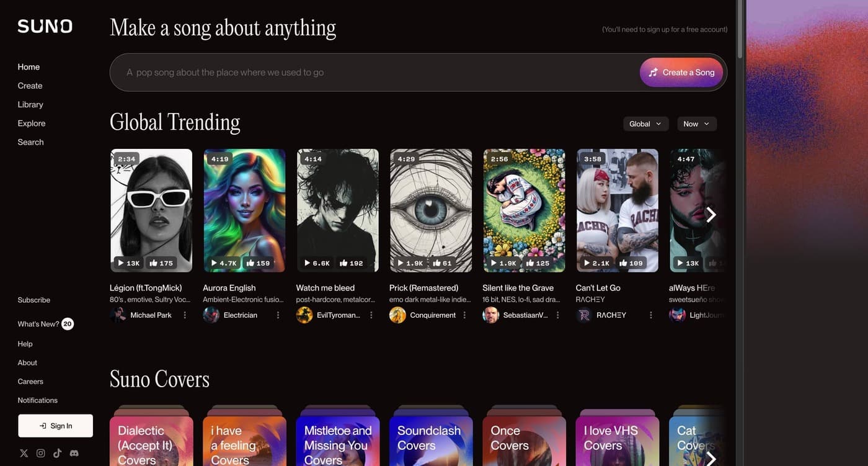Viewport: 868px width, 466px height.
Task: Open Prick (Remastered) eye cover thumbnail
Action: point(431,210)
